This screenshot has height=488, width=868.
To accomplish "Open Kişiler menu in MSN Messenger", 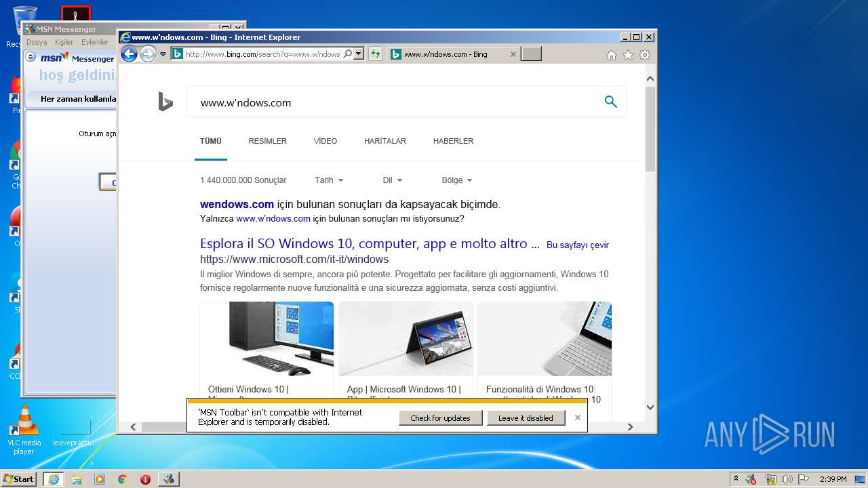I will click(x=64, y=42).
